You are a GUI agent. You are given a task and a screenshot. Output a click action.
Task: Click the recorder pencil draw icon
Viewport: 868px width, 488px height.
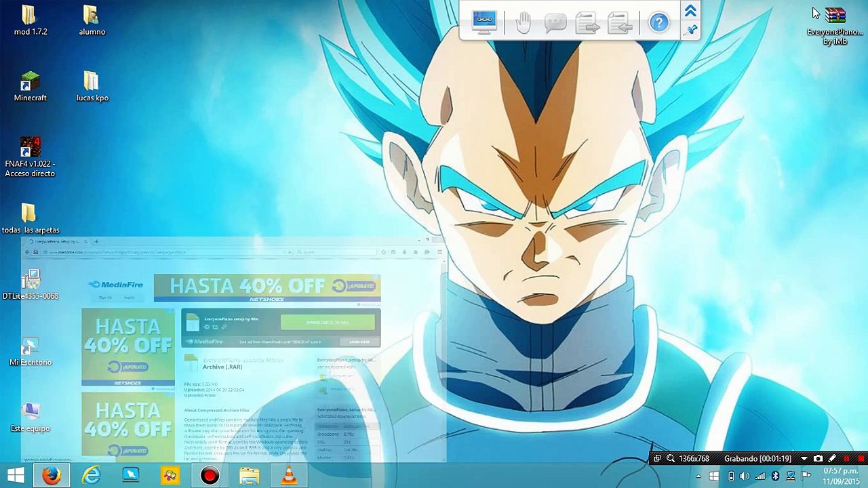(832, 459)
